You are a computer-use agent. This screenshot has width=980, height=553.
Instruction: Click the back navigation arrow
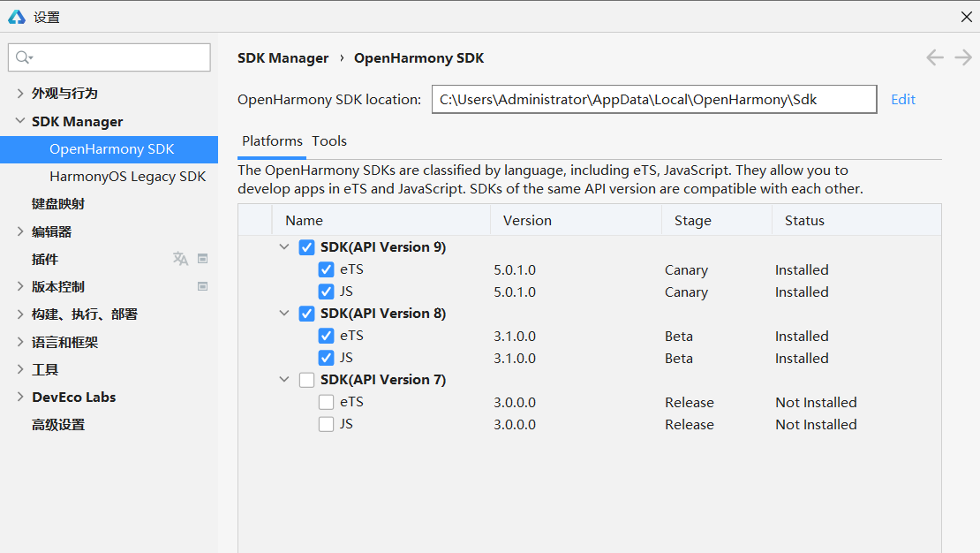coord(935,57)
